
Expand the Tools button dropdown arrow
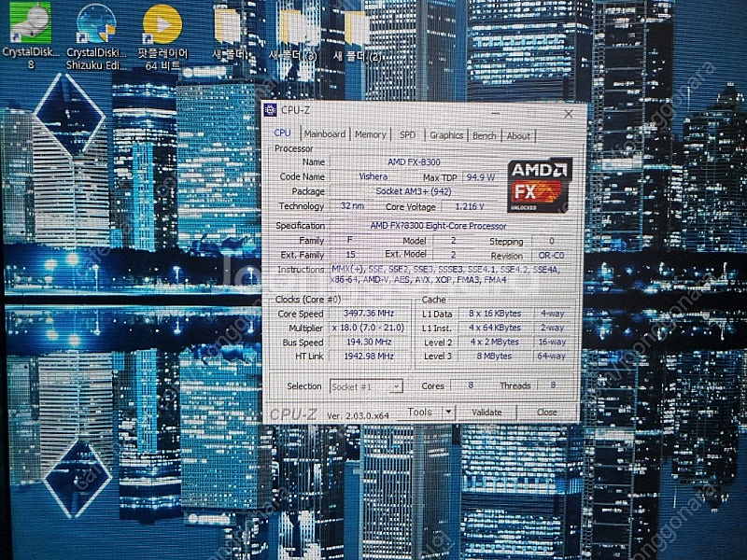click(448, 412)
